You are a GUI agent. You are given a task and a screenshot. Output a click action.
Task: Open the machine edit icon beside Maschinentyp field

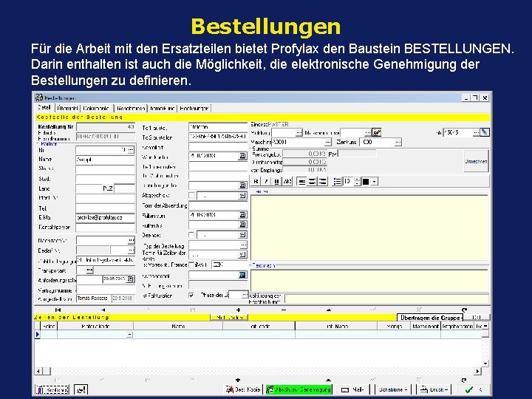[x=377, y=132]
